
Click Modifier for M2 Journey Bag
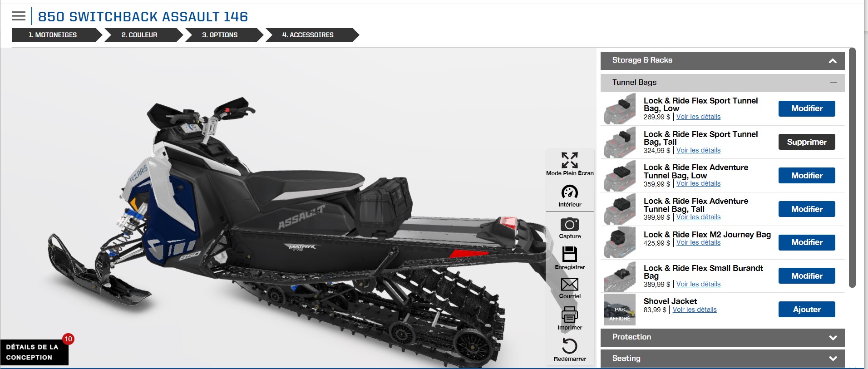(807, 242)
